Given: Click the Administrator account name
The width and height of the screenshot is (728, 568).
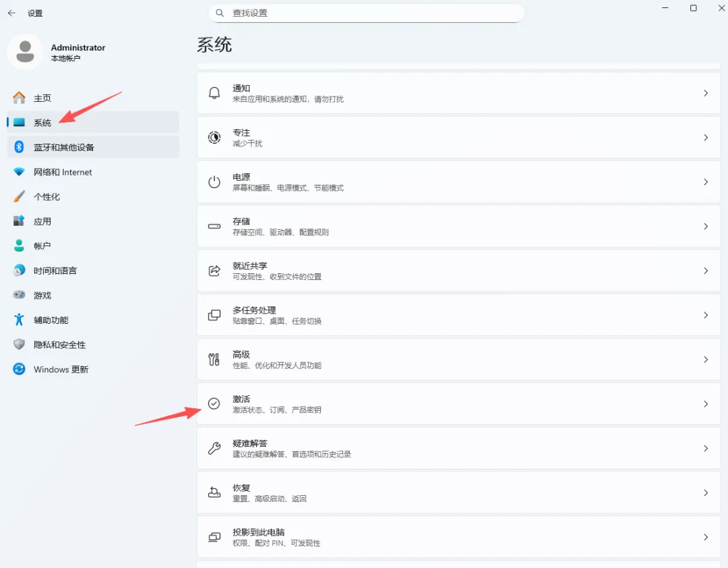Looking at the screenshot, I should click(78, 47).
